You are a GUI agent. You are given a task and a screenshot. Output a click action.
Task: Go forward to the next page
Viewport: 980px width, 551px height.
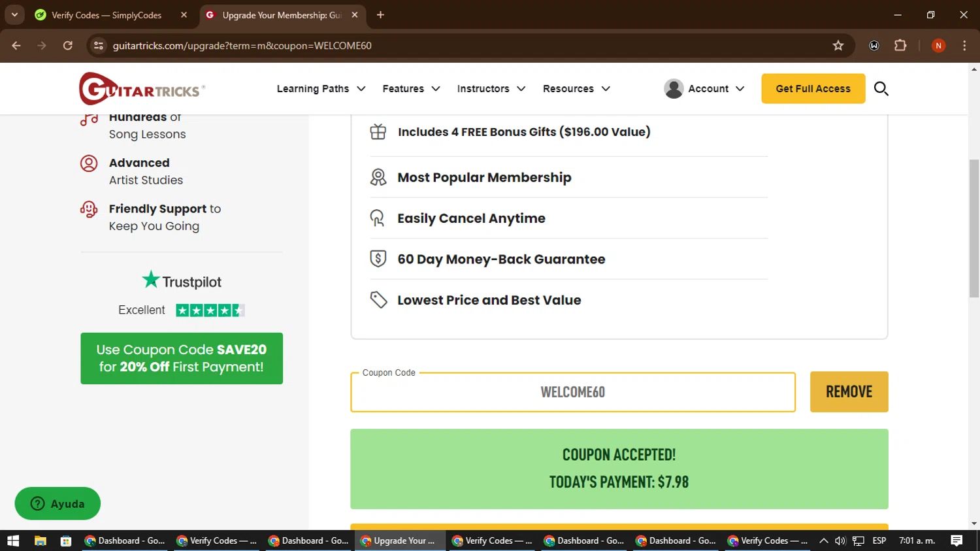click(x=42, y=45)
